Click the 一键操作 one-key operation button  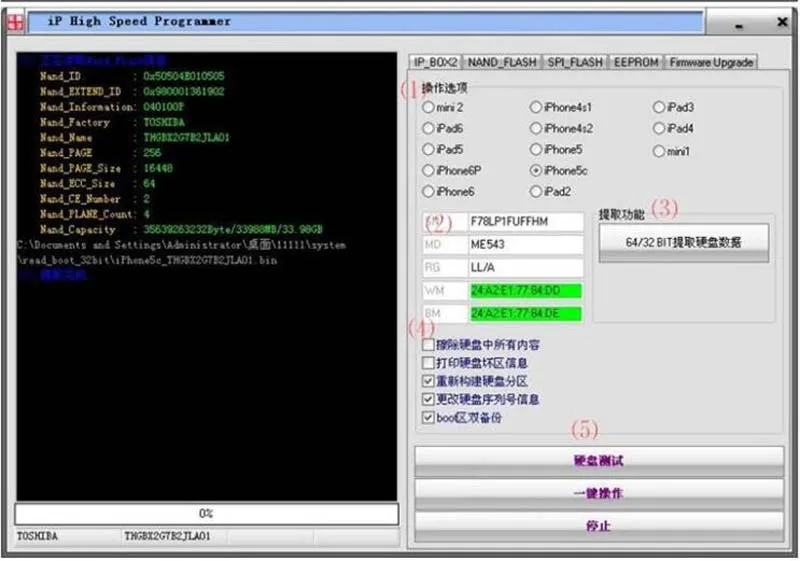(x=599, y=494)
